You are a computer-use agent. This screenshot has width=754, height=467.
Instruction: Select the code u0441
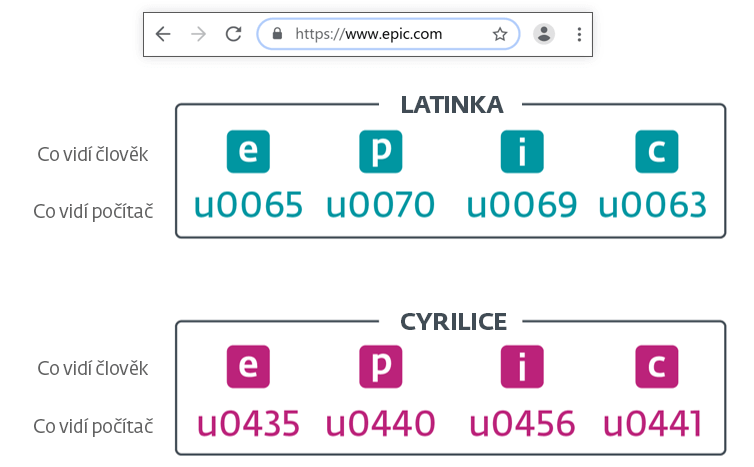[653, 424]
